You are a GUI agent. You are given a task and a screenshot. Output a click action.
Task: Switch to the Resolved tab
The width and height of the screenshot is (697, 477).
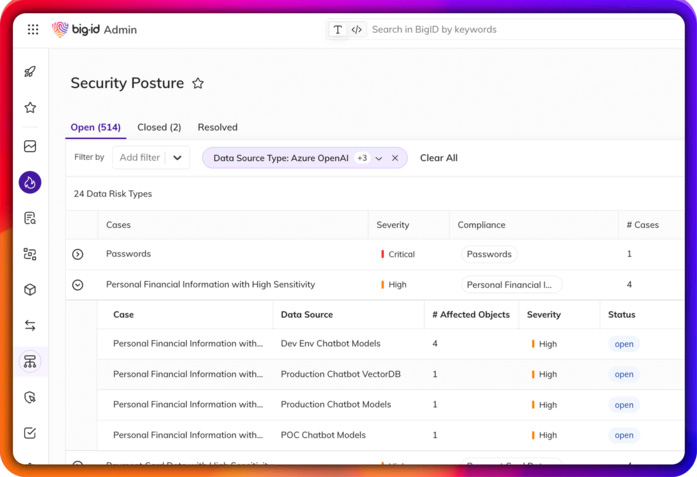217,127
